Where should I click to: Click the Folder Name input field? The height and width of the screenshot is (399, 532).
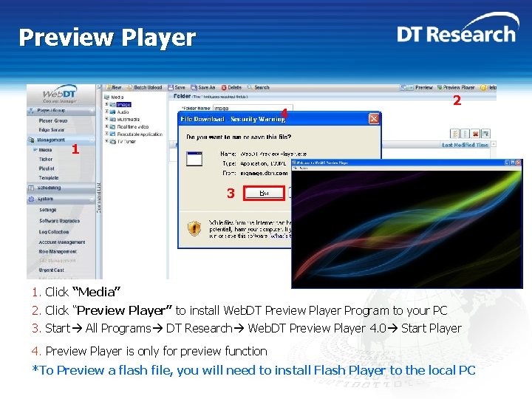click(x=253, y=108)
